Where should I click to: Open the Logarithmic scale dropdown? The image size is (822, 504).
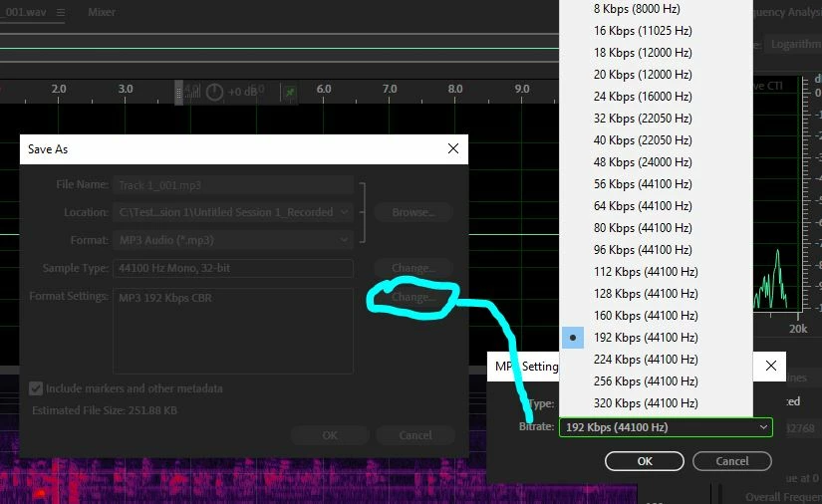[x=793, y=45]
